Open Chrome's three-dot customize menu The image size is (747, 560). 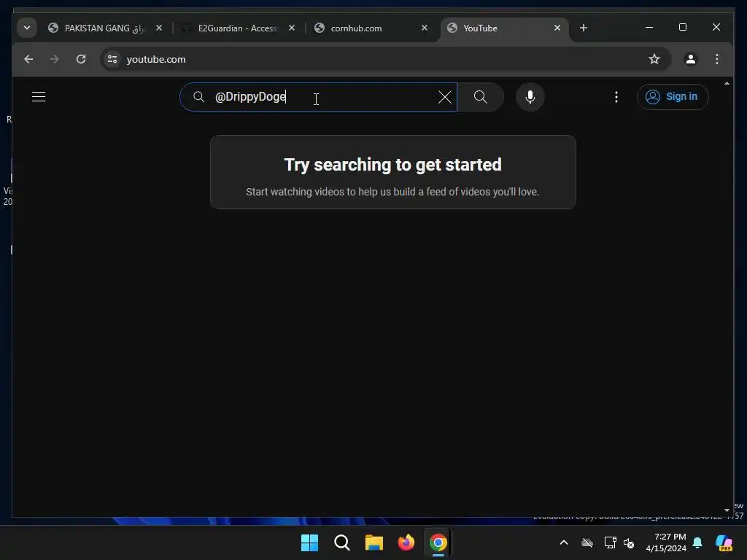[x=716, y=59]
